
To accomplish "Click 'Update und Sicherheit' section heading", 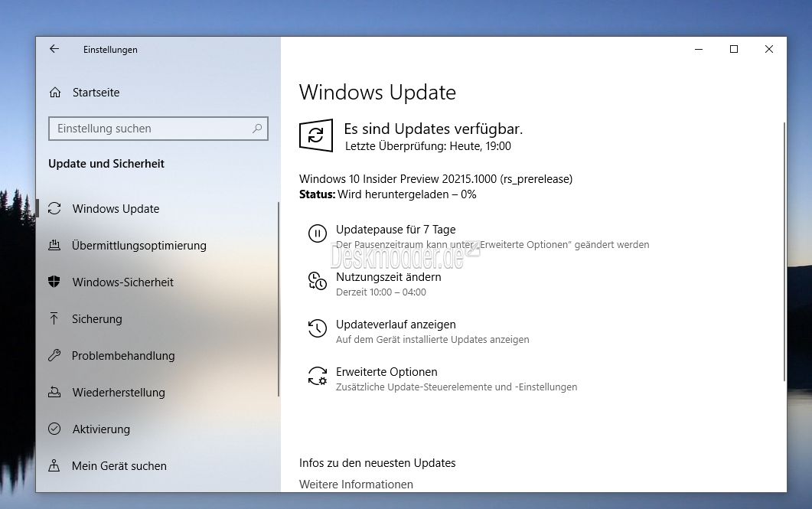I will (106, 164).
